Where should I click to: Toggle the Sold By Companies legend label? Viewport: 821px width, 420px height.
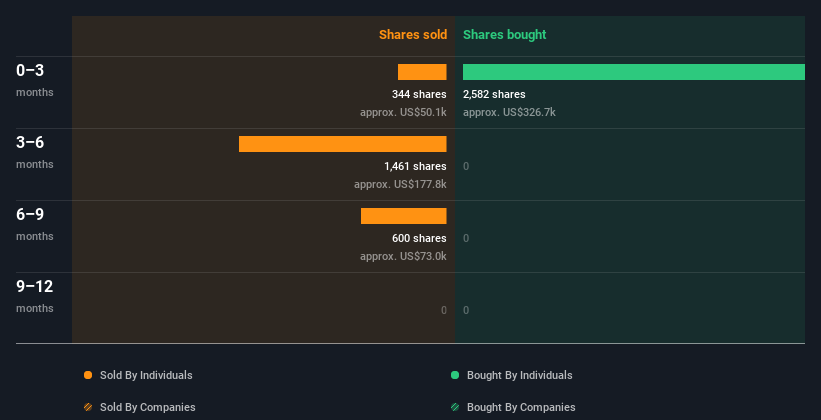coord(148,407)
